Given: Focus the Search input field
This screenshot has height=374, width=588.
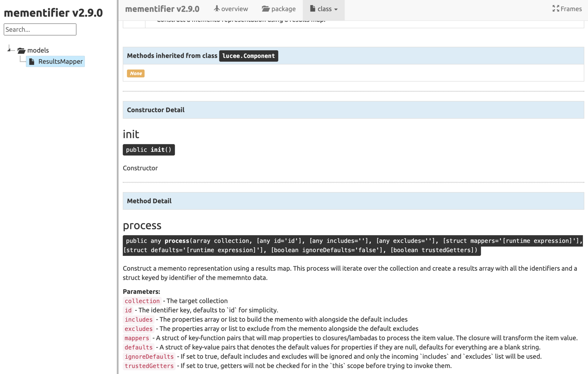Looking at the screenshot, I should click(40, 29).
